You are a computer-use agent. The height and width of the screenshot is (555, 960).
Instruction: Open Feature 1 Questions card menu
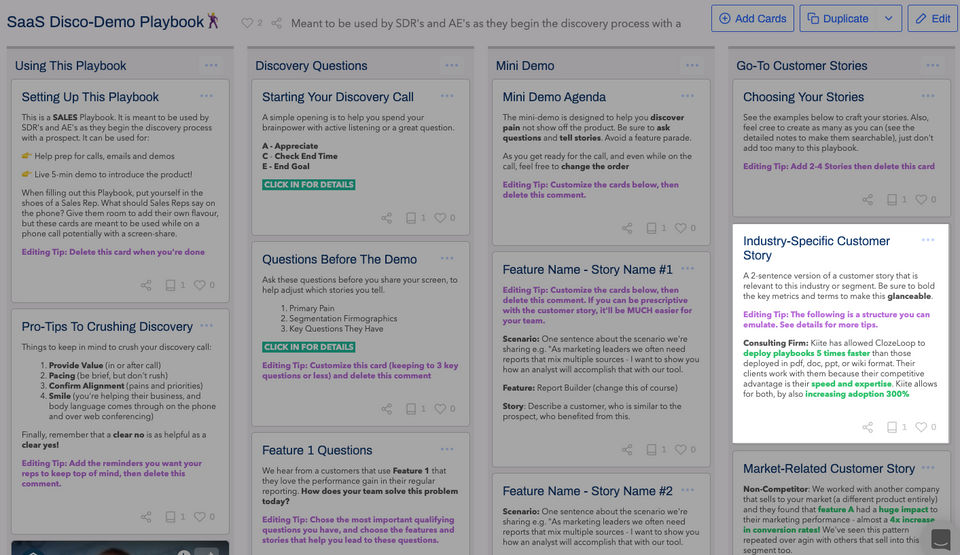click(x=447, y=449)
